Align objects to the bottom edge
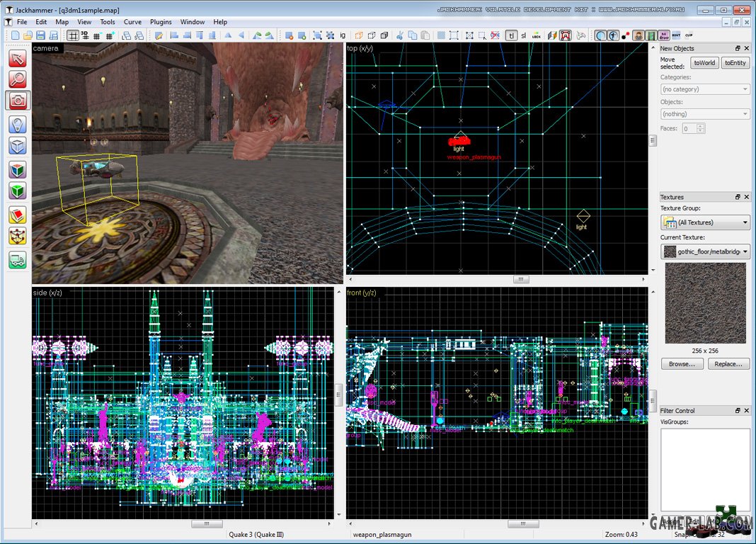The width and height of the screenshot is (756, 544). tap(212, 35)
